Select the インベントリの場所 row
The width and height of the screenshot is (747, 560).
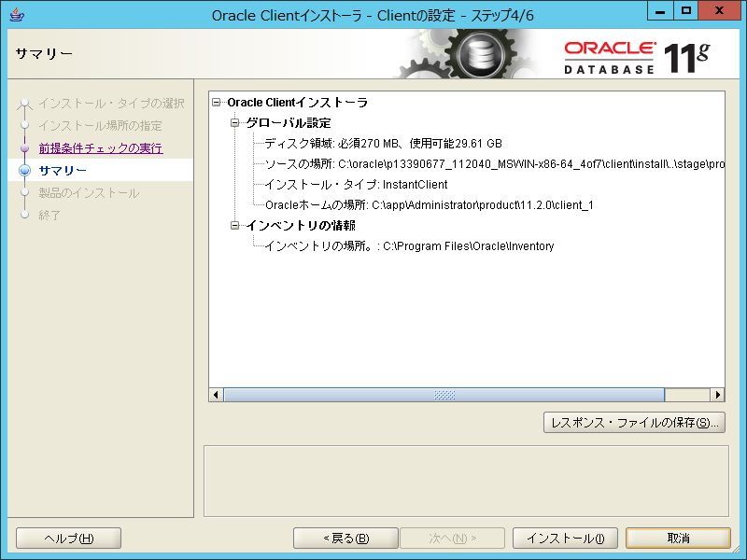click(409, 245)
